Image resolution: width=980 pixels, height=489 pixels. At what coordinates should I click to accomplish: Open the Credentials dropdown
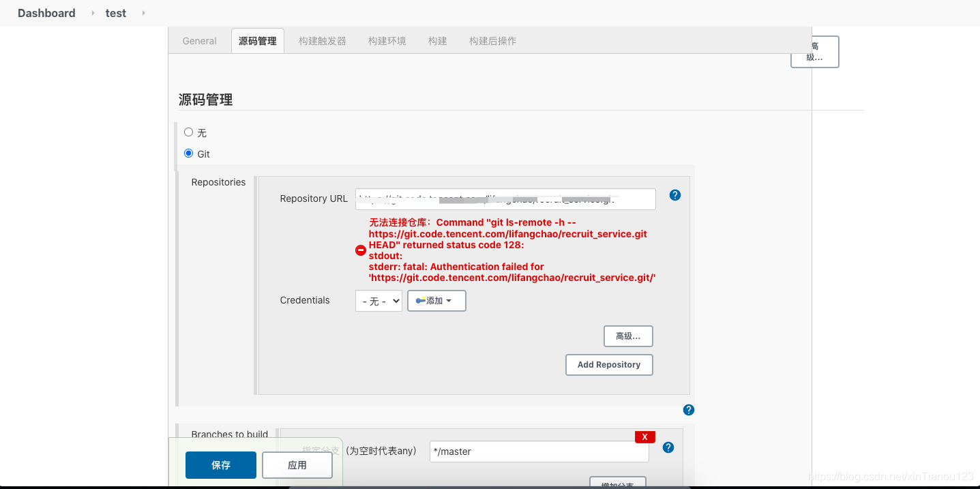click(378, 301)
